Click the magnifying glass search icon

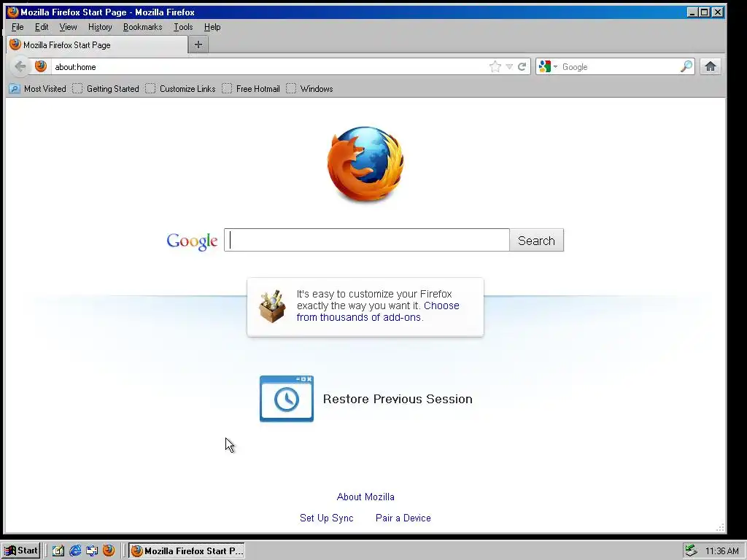click(x=686, y=66)
